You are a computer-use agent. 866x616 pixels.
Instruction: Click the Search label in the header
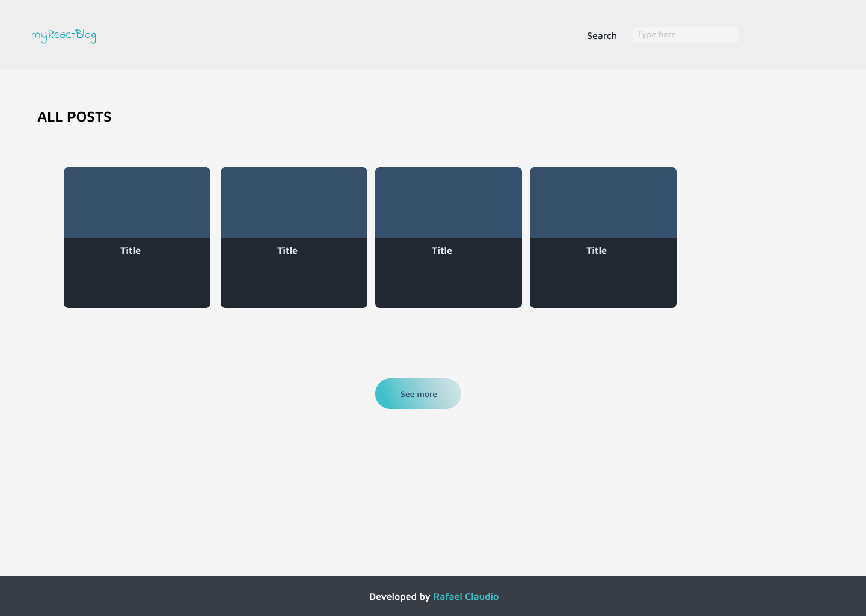tap(602, 36)
